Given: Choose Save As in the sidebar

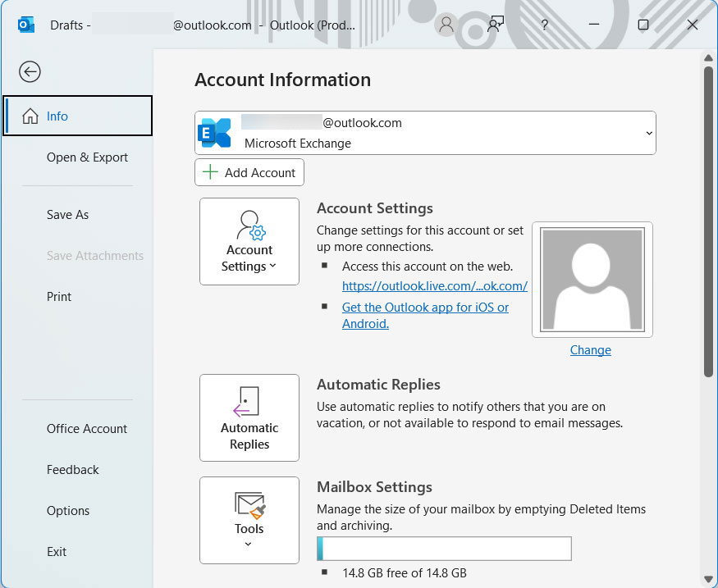Looking at the screenshot, I should pos(68,215).
